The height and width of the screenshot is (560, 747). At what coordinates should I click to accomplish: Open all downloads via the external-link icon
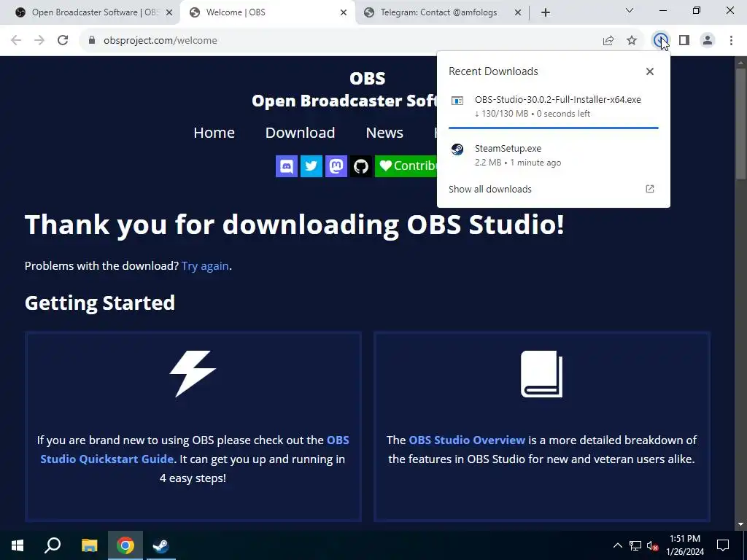(650, 189)
